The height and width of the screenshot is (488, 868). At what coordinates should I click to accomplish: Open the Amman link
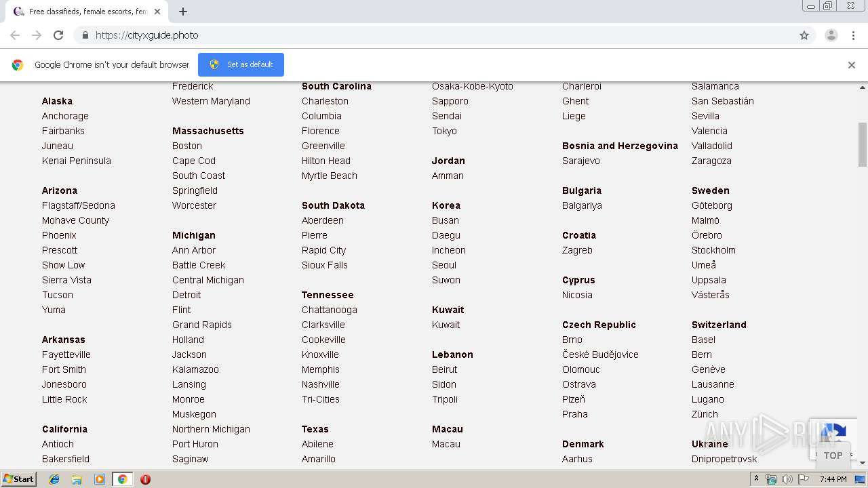pyautogui.click(x=448, y=176)
